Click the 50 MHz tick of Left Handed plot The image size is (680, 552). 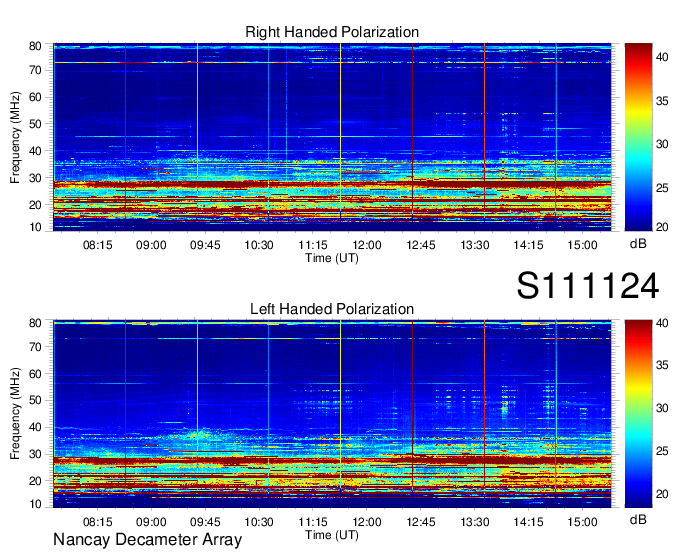point(35,400)
